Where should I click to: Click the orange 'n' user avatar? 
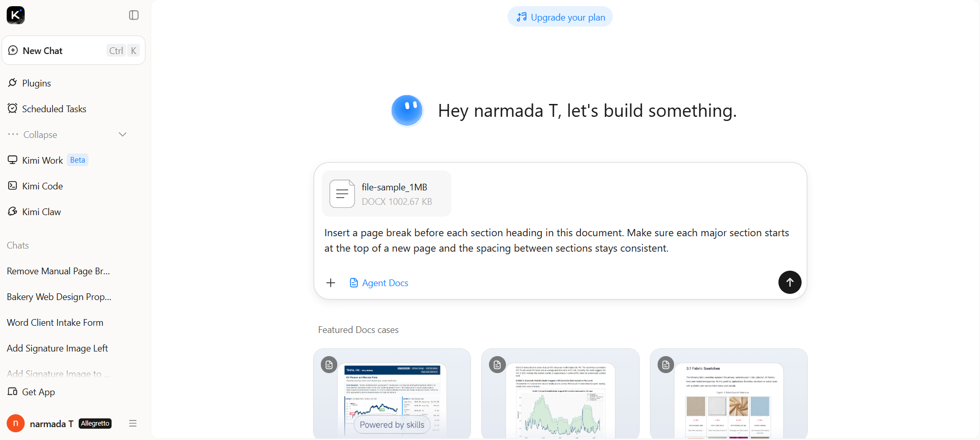[15, 424]
